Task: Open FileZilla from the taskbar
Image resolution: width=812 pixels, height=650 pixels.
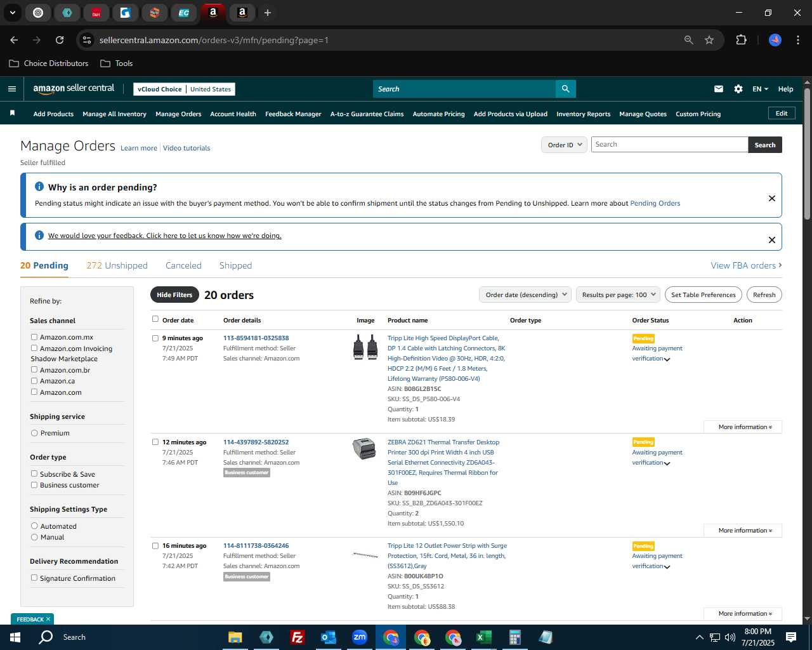Action: 297,637
